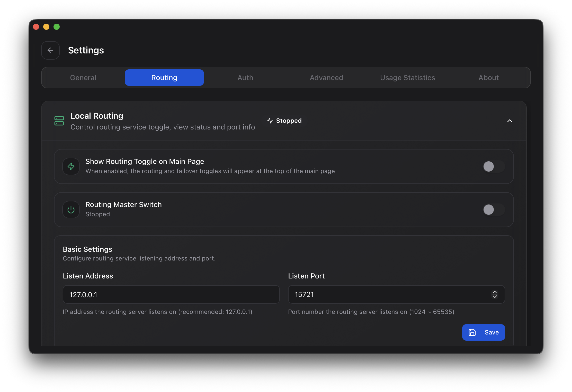Click the Listen Address label

(x=88, y=276)
